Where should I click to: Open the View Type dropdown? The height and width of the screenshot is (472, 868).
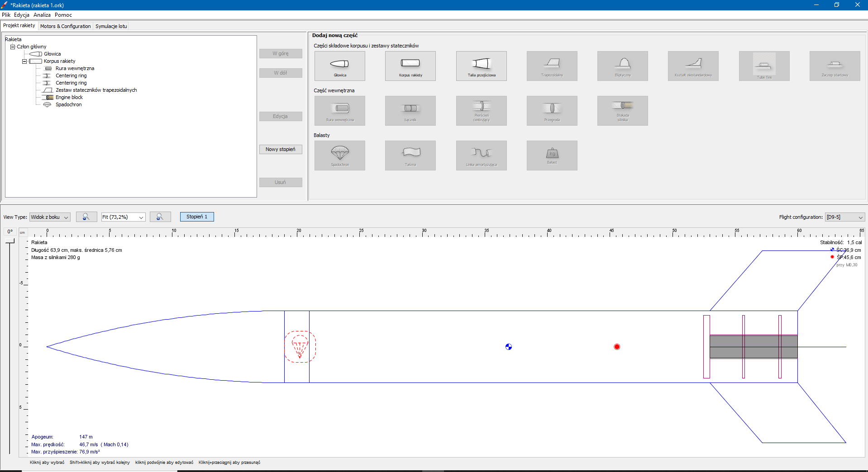click(50, 217)
